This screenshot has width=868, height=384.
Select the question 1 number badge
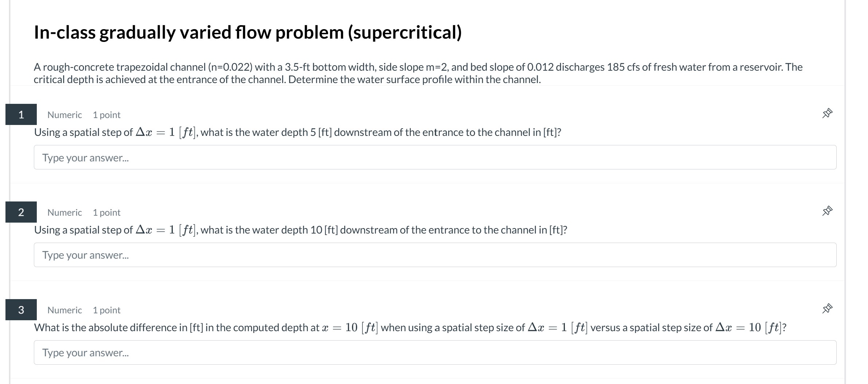click(x=21, y=114)
